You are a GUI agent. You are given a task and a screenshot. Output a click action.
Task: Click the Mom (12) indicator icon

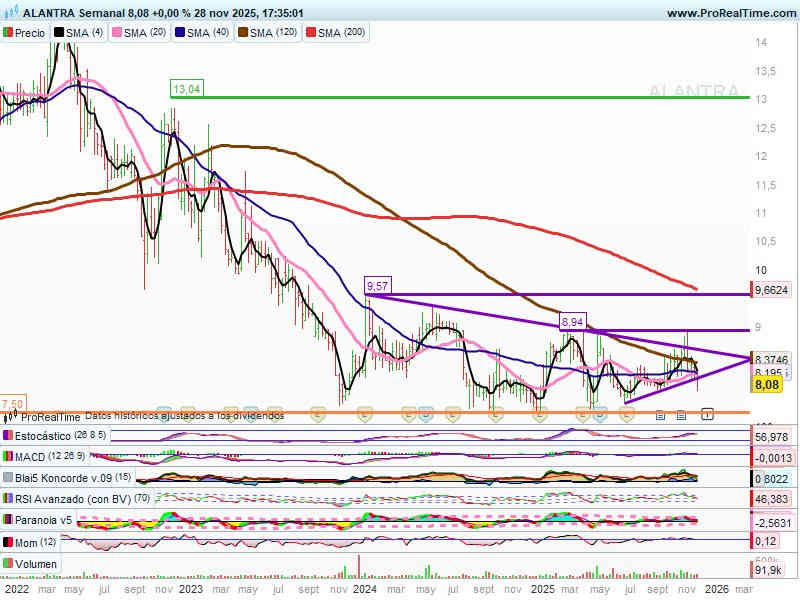pos(9,541)
